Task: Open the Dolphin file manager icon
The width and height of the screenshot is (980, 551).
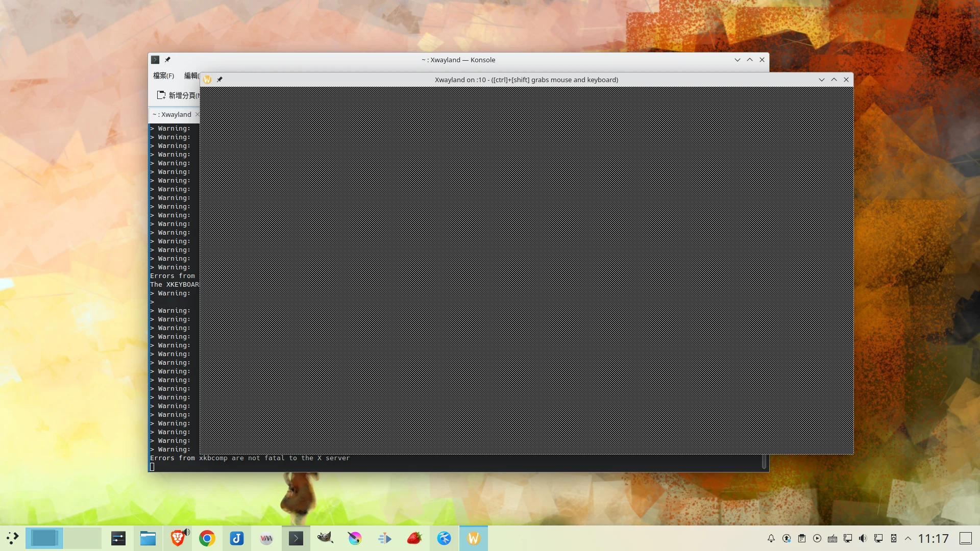Action: click(148, 538)
